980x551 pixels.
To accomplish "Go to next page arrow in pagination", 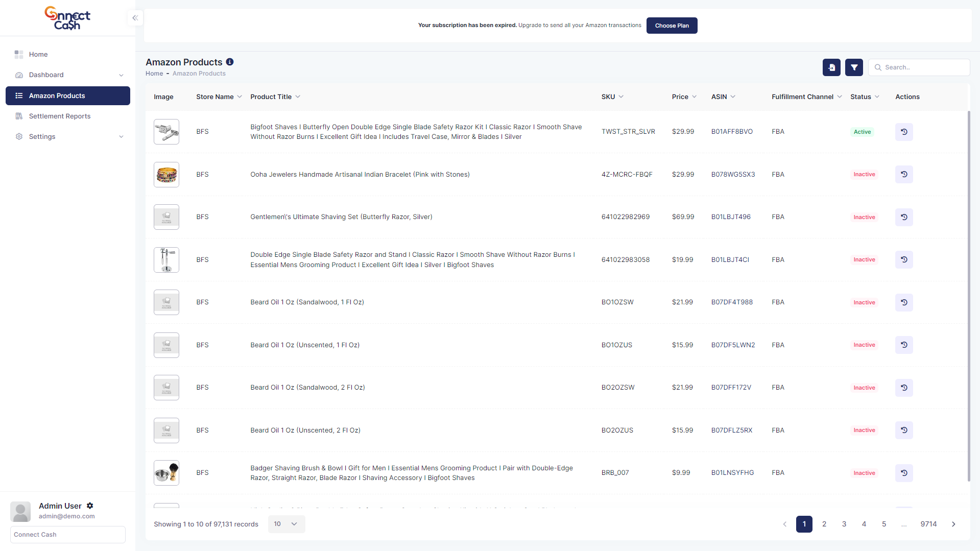I will click(x=953, y=524).
